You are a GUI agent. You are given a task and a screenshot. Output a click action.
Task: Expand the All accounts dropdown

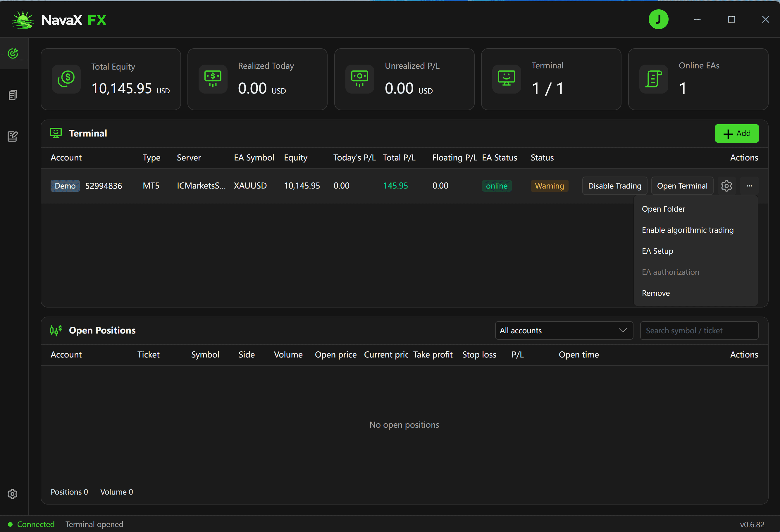(x=564, y=331)
